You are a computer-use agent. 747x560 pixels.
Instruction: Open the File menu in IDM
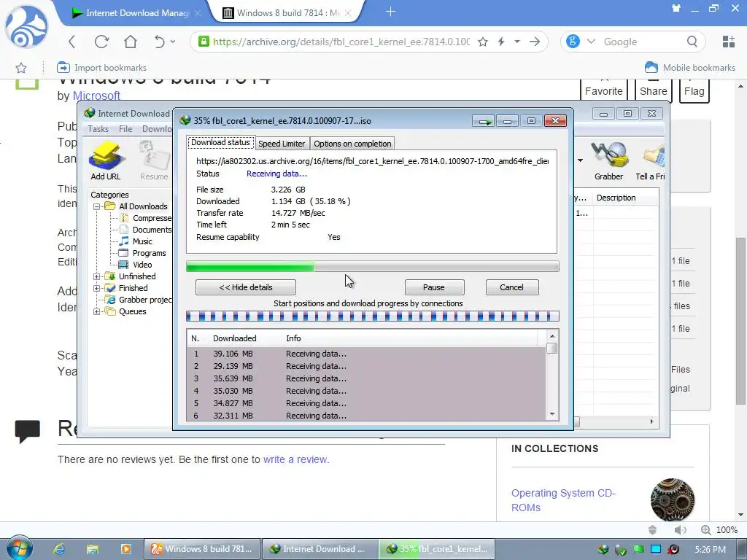(125, 129)
